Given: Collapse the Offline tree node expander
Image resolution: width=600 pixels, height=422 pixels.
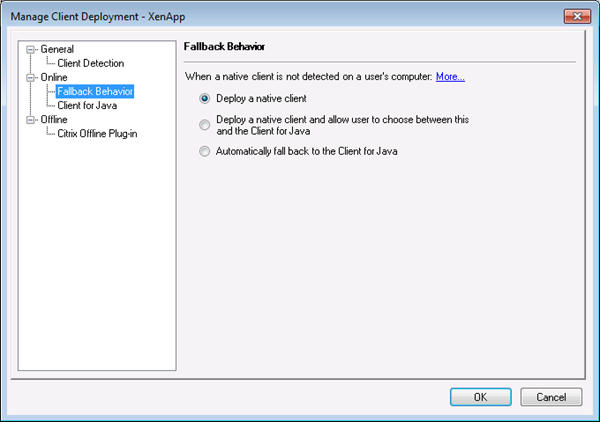Looking at the screenshot, I should pos(33,119).
